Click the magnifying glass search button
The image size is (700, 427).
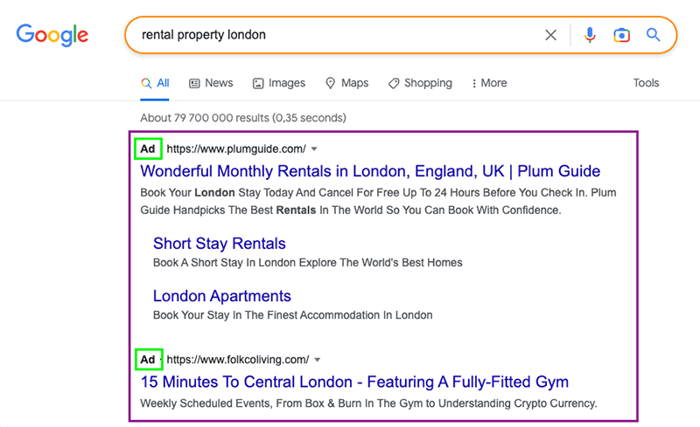653,34
